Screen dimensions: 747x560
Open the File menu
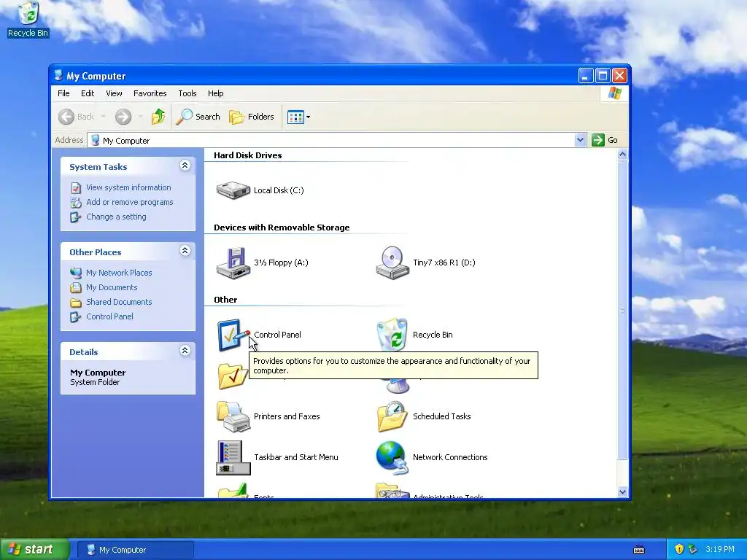[63, 93]
